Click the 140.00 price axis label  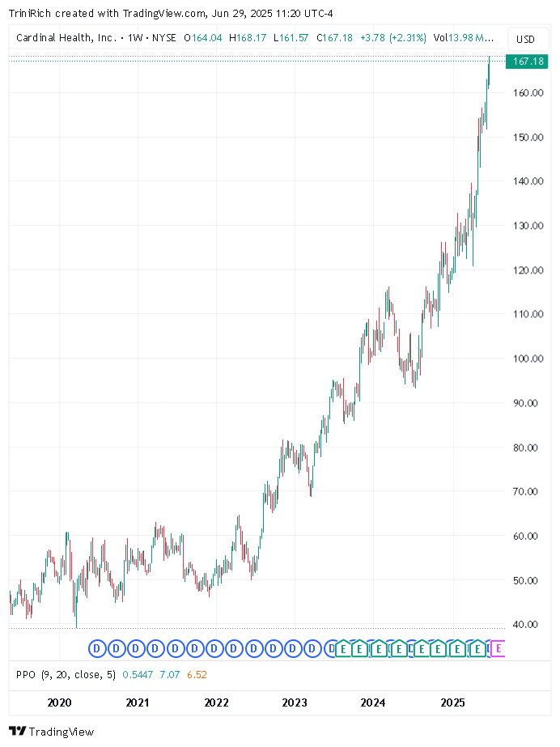click(x=528, y=181)
